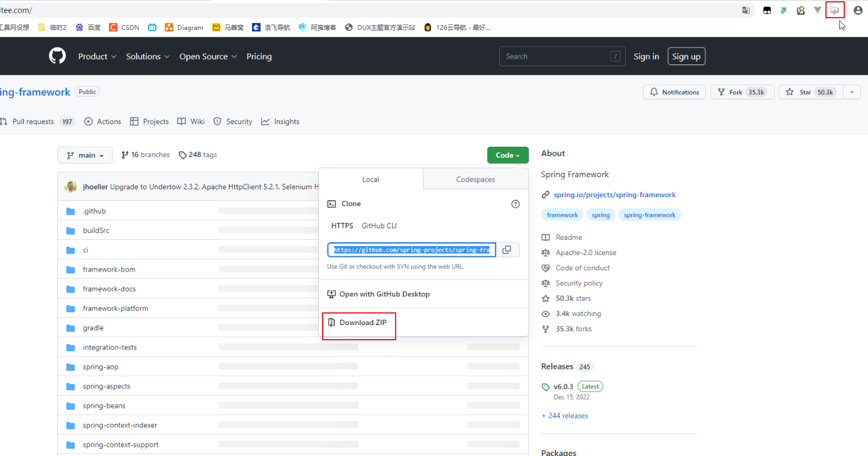Open the main branch selector

85,155
